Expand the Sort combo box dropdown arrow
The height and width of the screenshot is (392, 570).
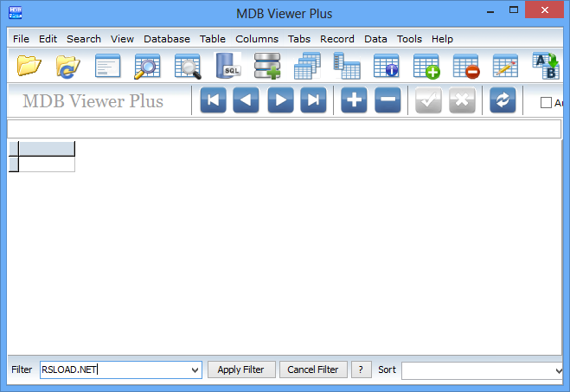(559, 370)
